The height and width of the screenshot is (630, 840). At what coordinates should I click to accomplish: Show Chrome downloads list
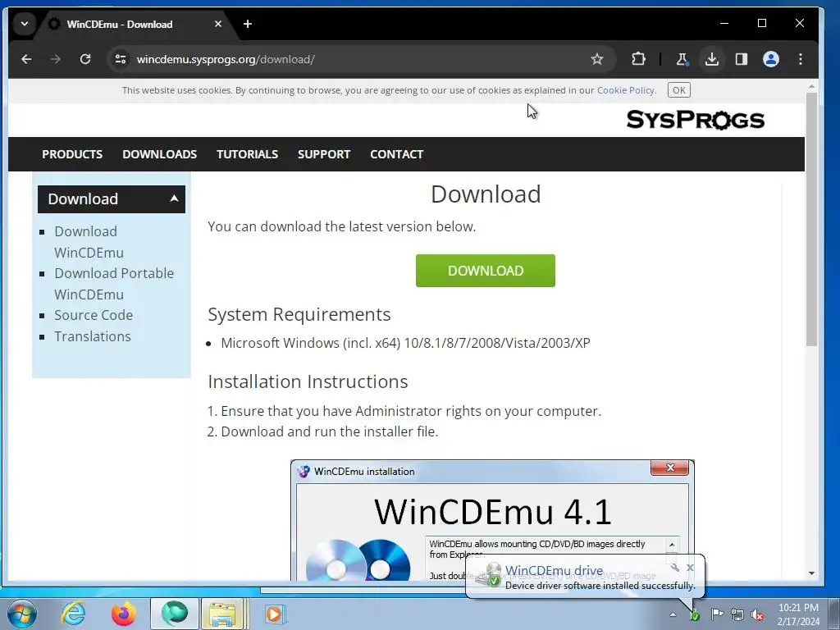click(711, 59)
